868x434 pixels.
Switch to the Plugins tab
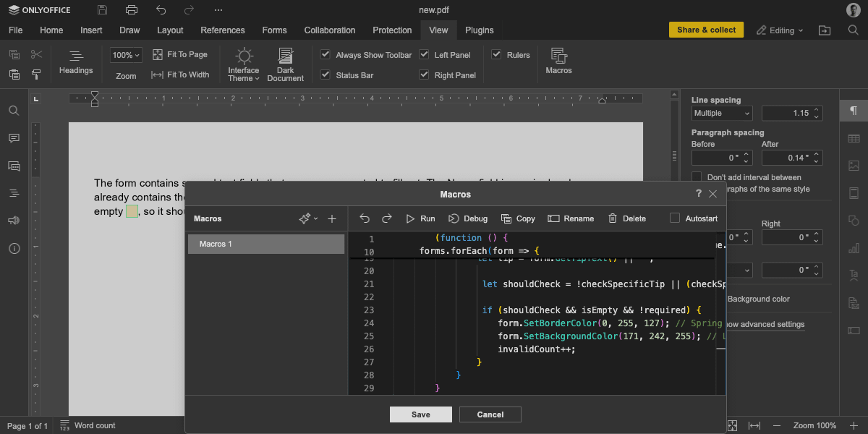pos(479,30)
